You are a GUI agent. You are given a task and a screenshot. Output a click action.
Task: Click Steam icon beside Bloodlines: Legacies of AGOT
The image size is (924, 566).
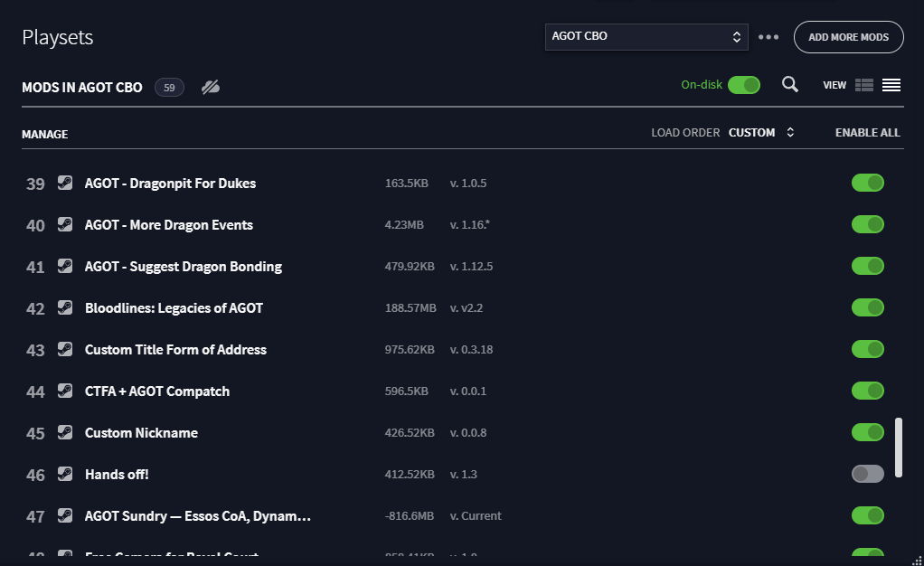(x=65, y=307)
